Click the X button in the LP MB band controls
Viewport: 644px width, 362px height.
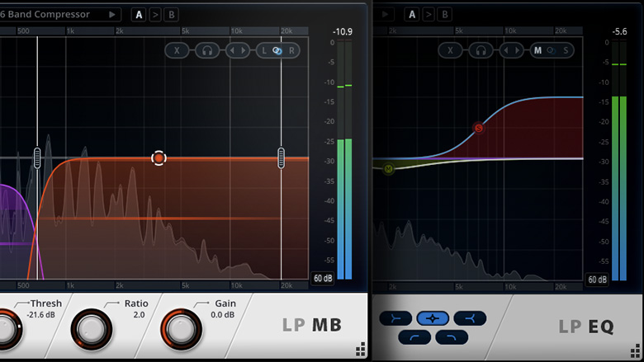pyautogui.click(x=178, y=50)
